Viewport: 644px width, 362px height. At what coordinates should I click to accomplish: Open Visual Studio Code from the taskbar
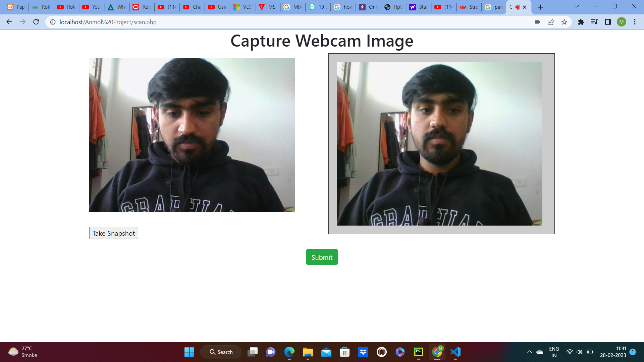click(455, 352)
